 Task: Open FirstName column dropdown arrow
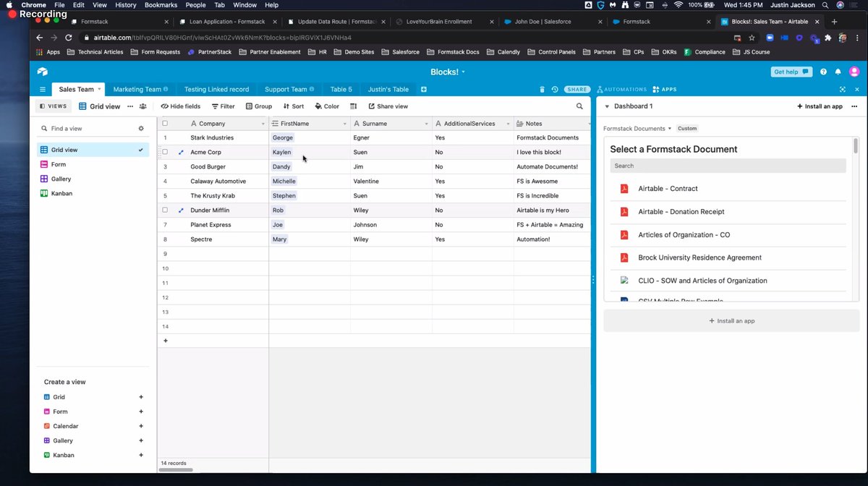coord(345,124)
